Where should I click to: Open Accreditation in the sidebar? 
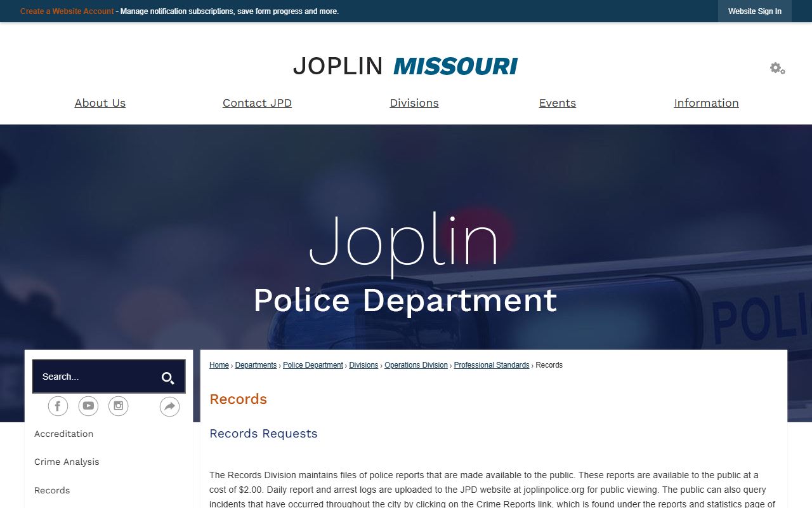click(63, 434)
